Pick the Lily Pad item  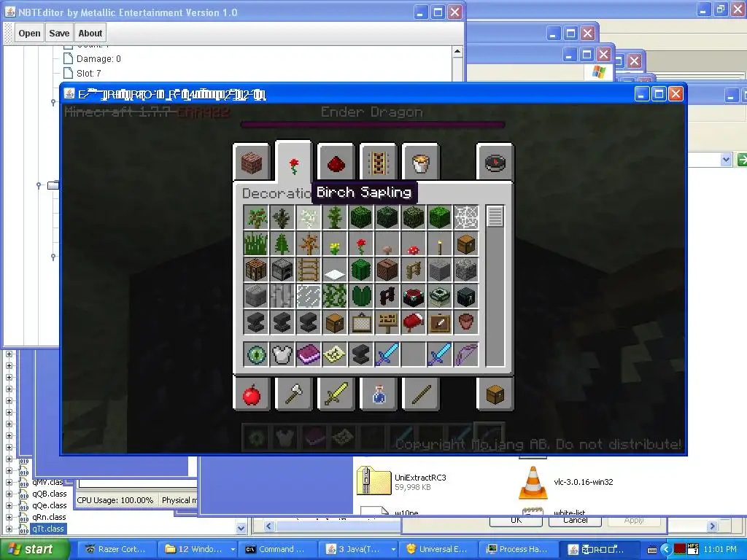pos(360,296)
